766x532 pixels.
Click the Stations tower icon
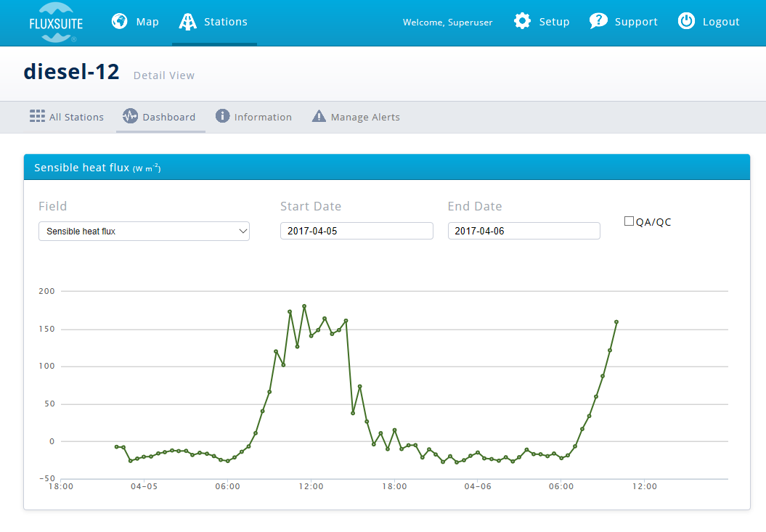point(188,22)
